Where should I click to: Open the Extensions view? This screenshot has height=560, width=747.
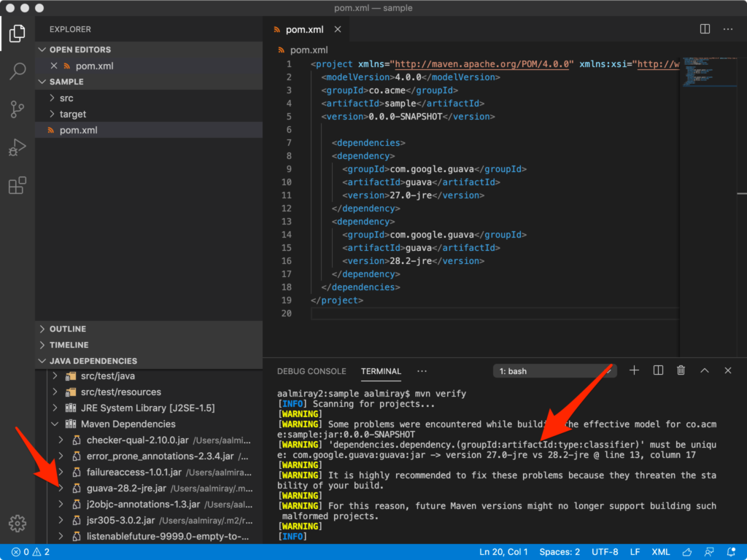click(18, 186)
